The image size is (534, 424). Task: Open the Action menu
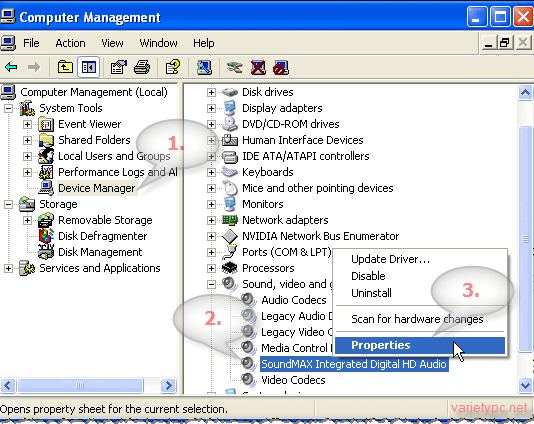[70, 43]
